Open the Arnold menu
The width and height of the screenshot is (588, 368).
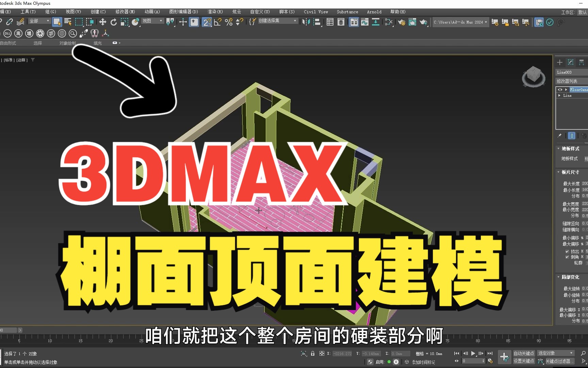[374, 11]
